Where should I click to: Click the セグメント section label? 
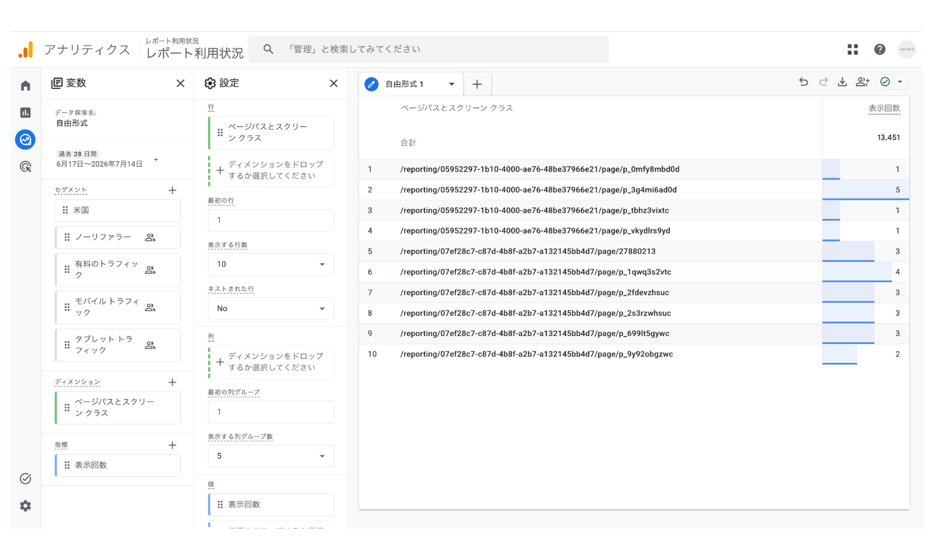pos(71,190)
